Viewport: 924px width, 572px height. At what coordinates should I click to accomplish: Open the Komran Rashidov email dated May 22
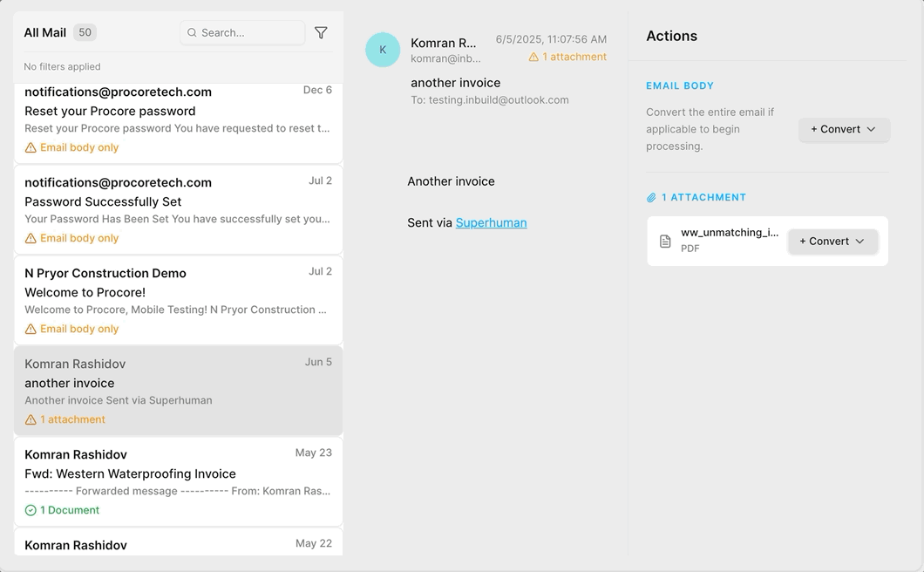tap(178, 542)
